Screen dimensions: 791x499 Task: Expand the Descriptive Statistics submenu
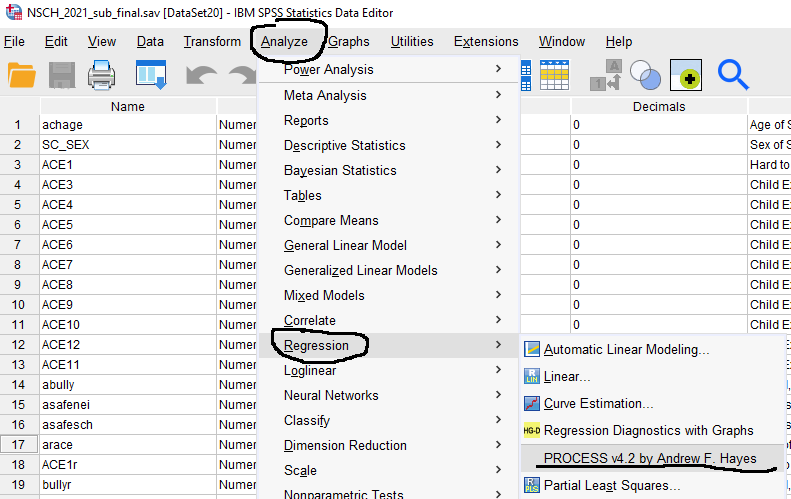coord(388,145)
